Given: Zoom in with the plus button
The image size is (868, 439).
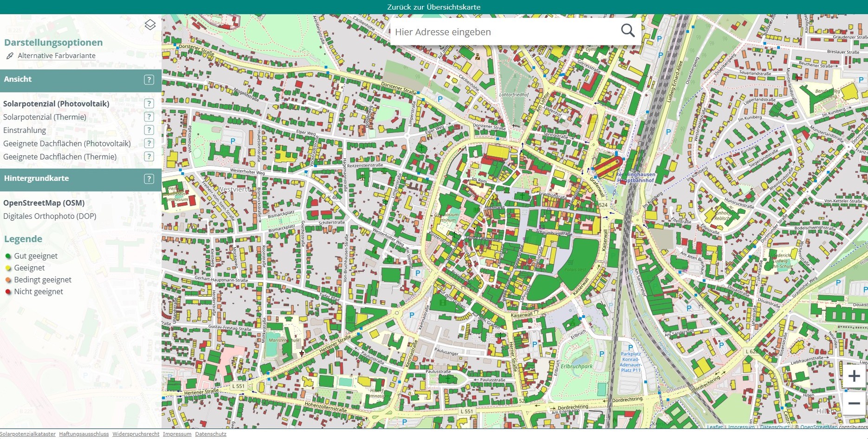Looking at the screenshot, I should (854, 376).
